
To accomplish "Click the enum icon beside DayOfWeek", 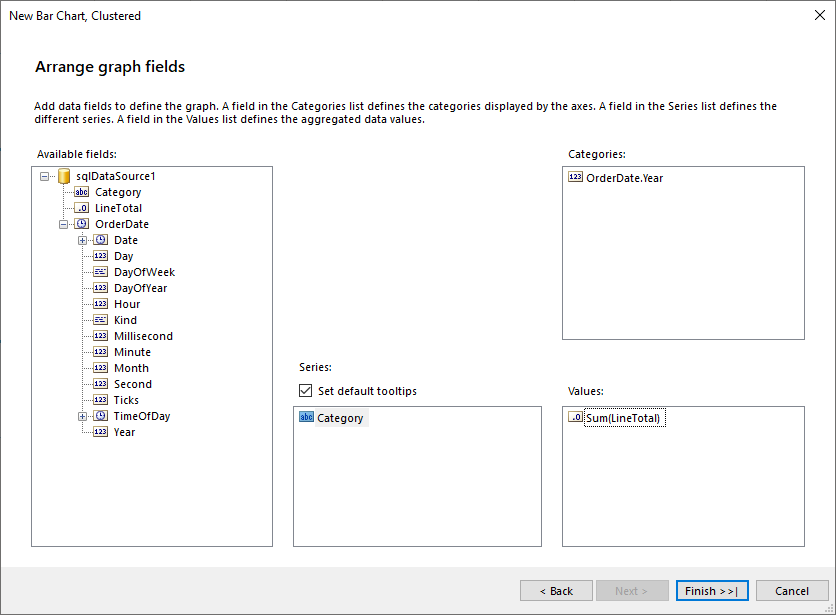I will (x=100, y=272).
